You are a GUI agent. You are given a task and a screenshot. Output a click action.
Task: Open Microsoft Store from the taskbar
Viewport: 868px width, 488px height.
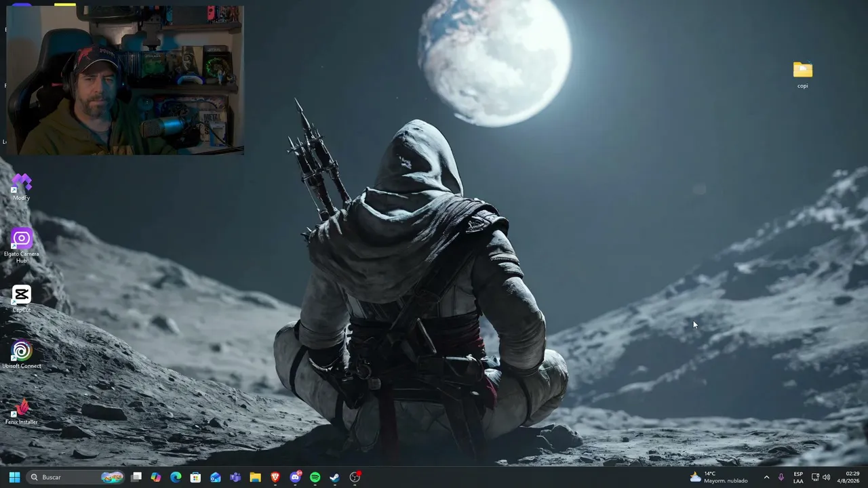pyautogui.click(x=195, y=477)
